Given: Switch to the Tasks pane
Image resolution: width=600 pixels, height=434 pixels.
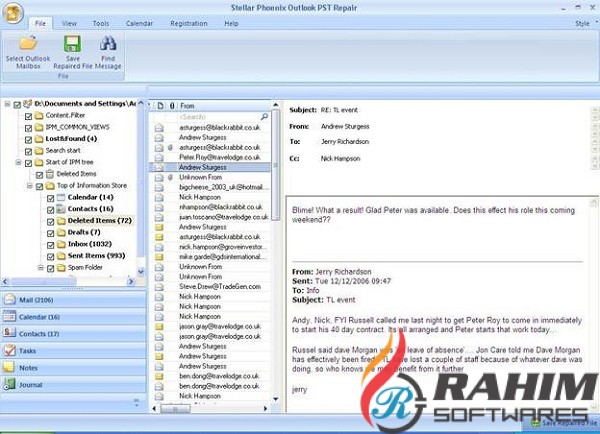Looking at the screenshot, I should (73, 351).
